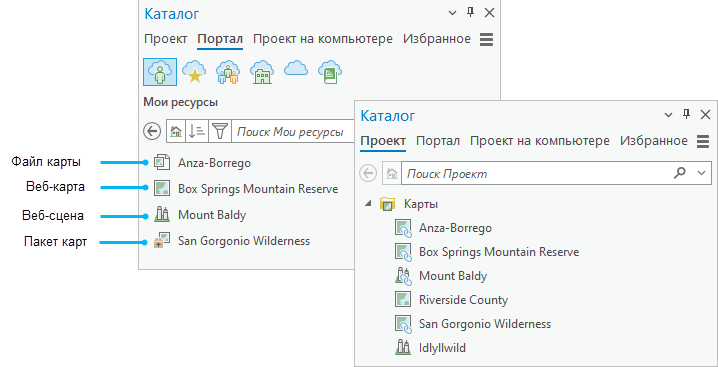Select Mount Baldy in Portal list
The height and width of the screenshot is (367, 718).
click(212, 214)
